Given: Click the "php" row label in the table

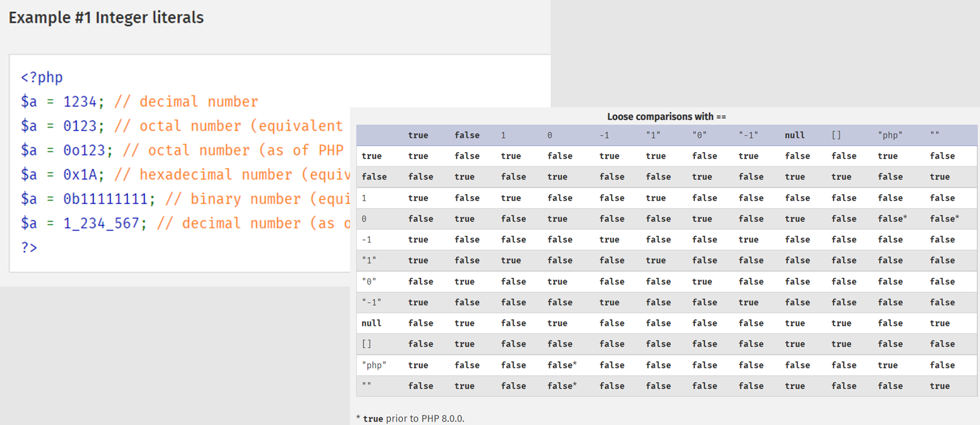Looking at the screenshot, I should [x=374, y=365].
